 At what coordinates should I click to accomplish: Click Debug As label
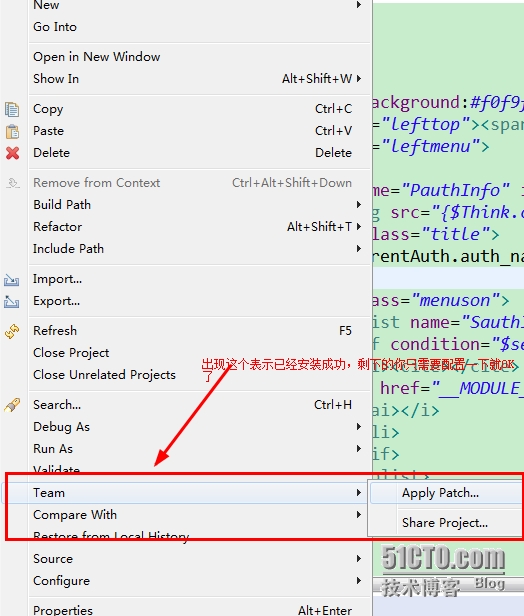(x=61, y=427)
